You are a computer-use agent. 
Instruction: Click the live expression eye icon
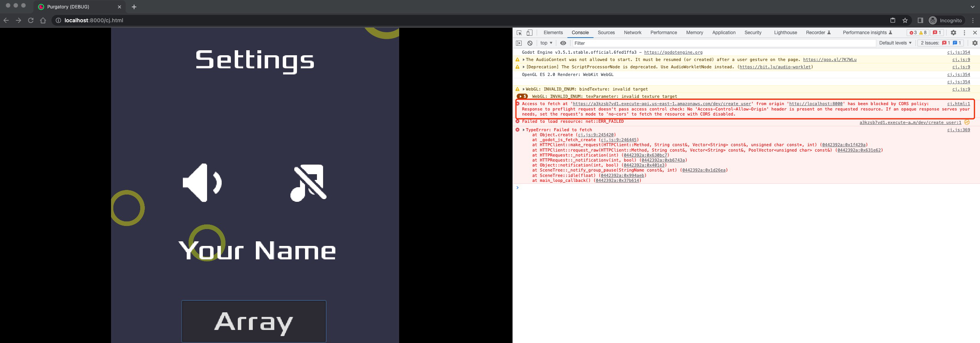click(563, 43)
